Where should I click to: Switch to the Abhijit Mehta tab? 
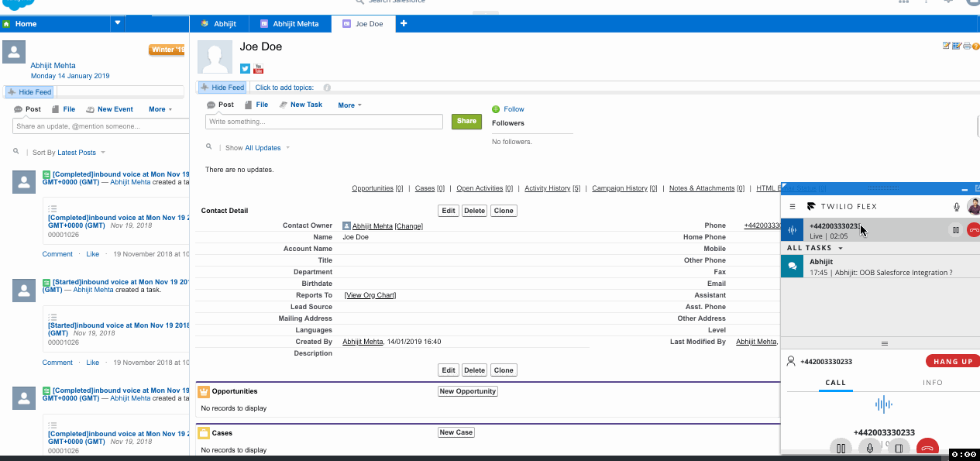point(291,24)
